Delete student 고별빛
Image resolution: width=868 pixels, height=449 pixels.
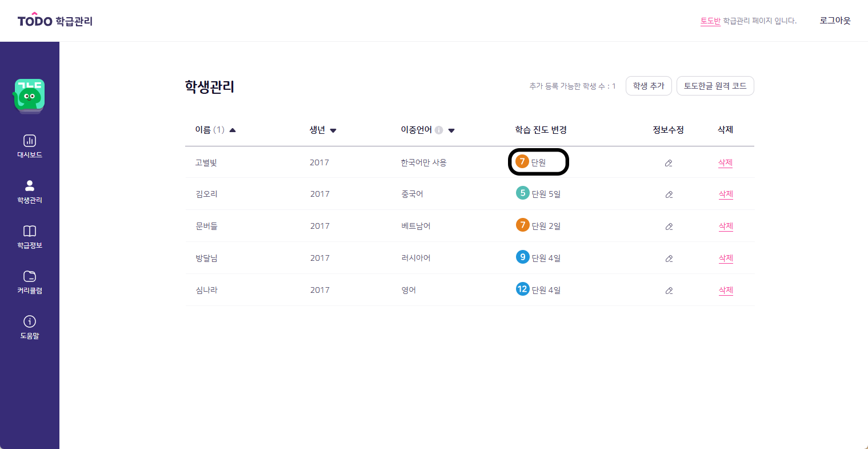pos(725,162)
